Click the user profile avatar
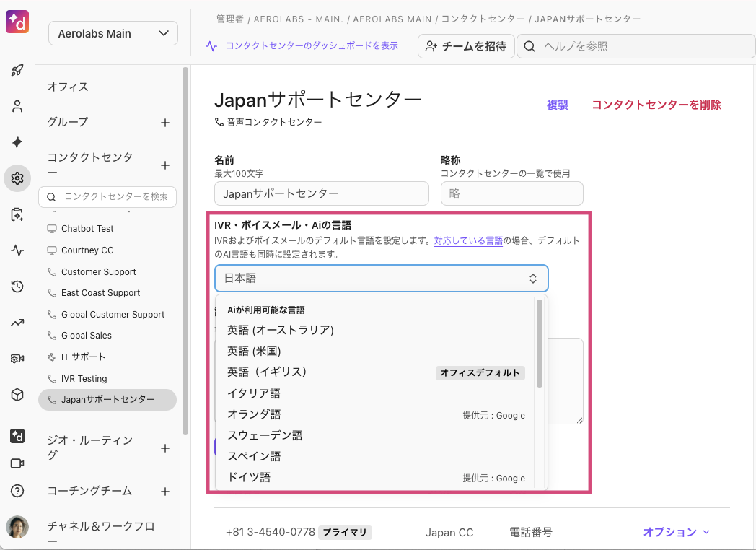The height and width of the screenshot is (550, 756). (x=17, y=527)
